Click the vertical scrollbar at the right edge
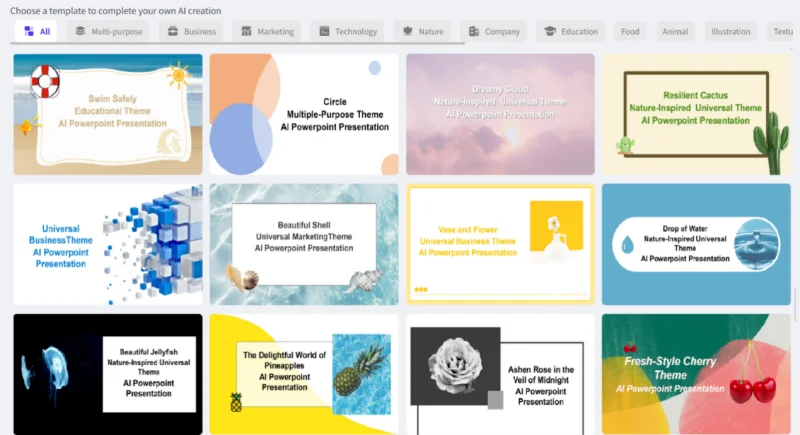The height and width of the screenshot is (435, 800). 795,304
